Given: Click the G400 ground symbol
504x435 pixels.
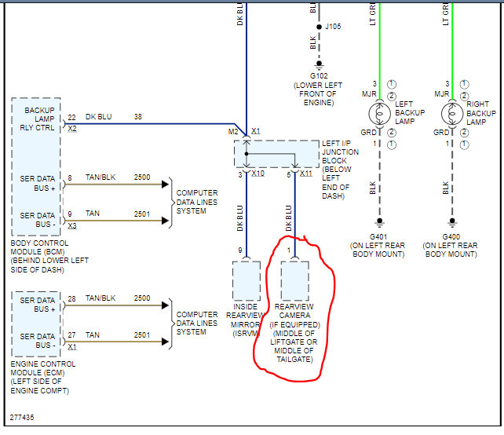Looking at the screenshot, I should [x=452, y=222].
